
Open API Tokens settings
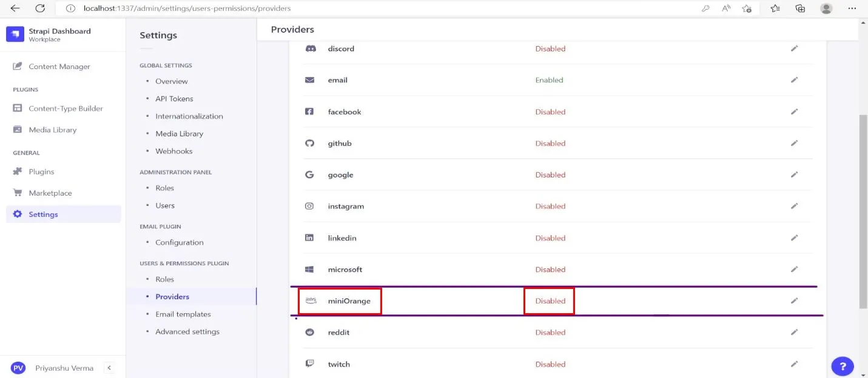click(x=174, y=99)
